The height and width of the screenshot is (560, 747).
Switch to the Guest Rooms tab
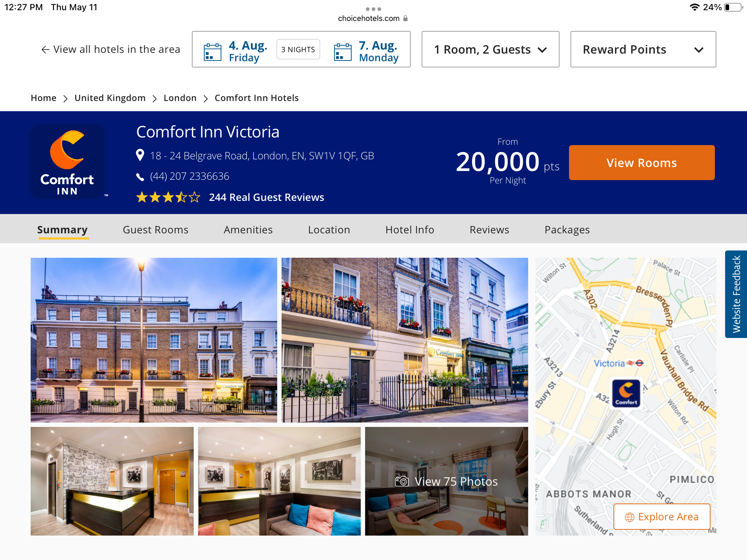[156, 230]
